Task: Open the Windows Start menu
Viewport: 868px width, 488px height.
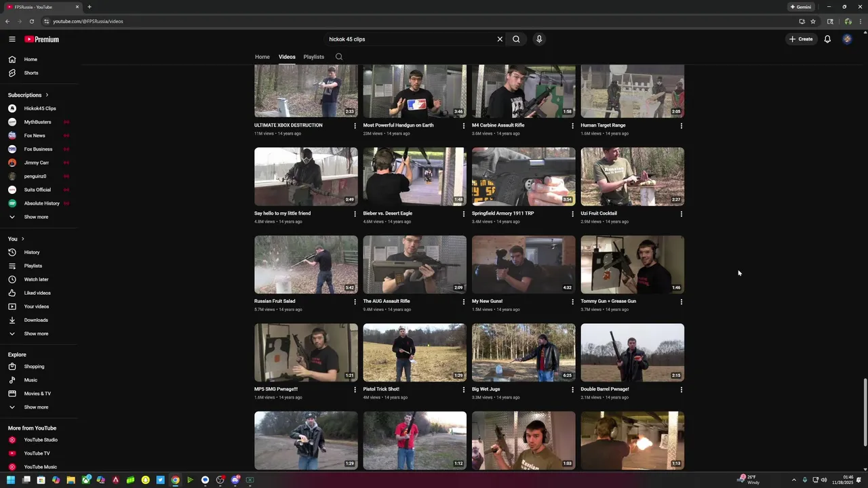Action: [11, 480]
